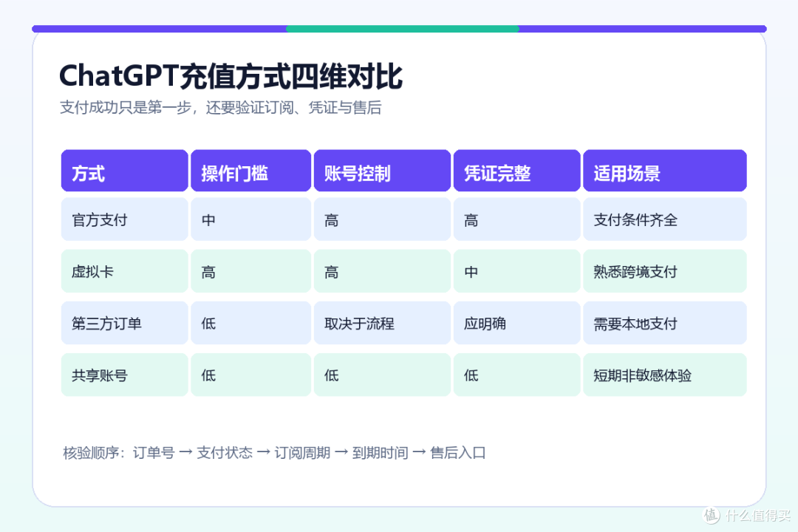Image resolution: width=798 pixels, height=532 pixels.
Task: Click the "第三方订单" row label
Action: 125,324
